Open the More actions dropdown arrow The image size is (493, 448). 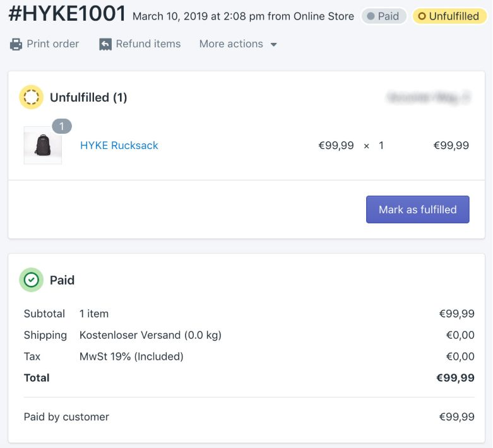(273, 45)
